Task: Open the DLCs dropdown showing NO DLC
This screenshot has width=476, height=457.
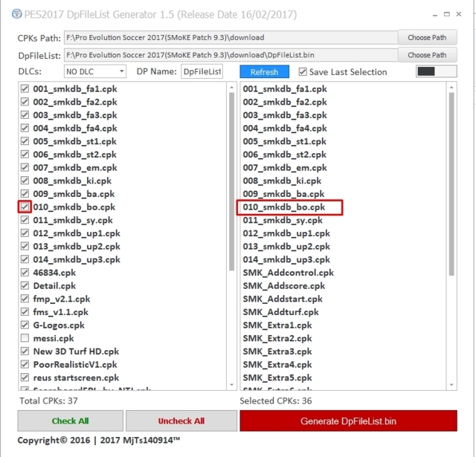Action: pos(95,71)
